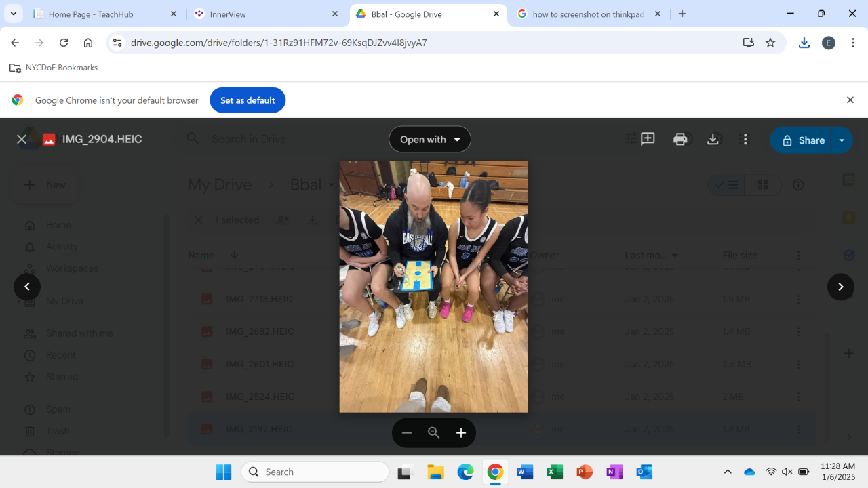Open the Chrome three-dot menu
Screen dimensions: 868x488
pyautogui.click(x=853, y=43)
